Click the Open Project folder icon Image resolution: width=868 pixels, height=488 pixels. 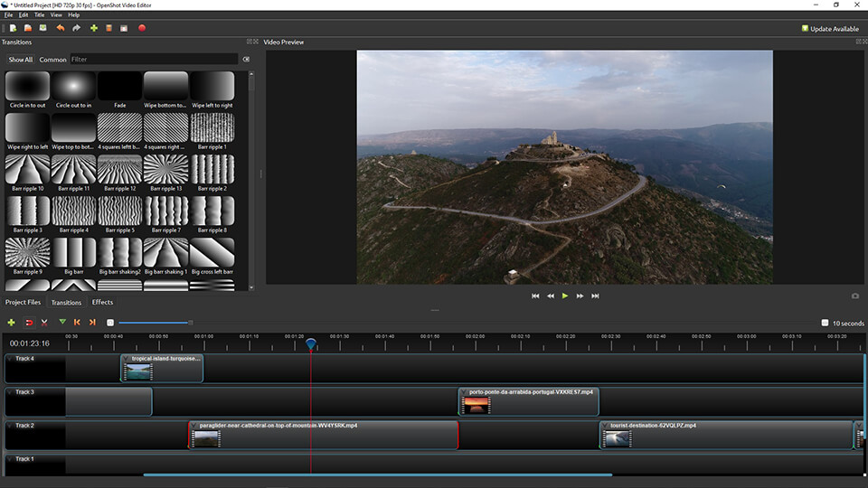coord(28,28)
